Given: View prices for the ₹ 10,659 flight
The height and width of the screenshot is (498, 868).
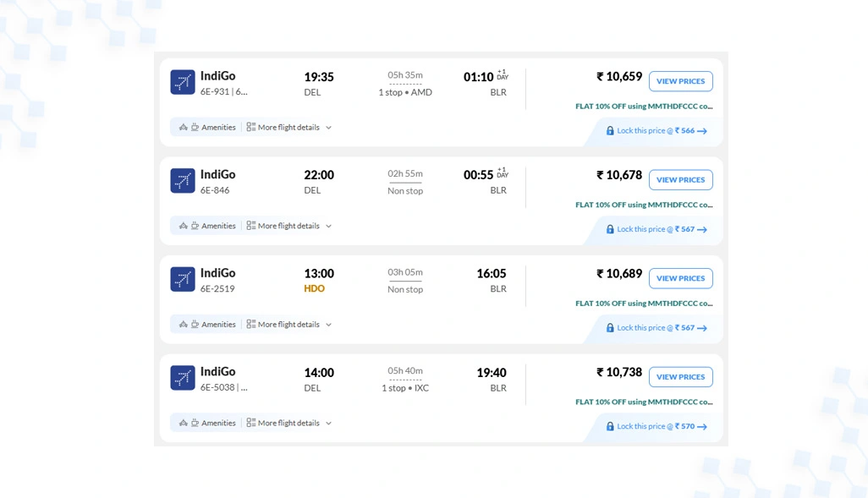Looking at the screenshot, I should 680,81.
